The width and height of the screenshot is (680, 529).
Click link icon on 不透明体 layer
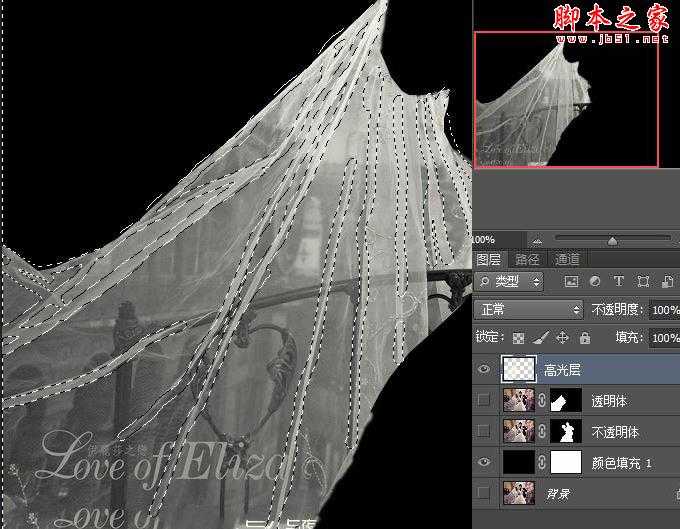pyautogui.click(x=542, y=431)
